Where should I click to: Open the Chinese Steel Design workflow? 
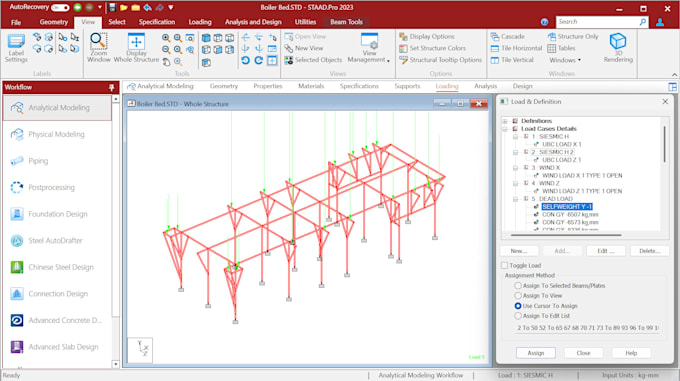click(x=57, y=267)
